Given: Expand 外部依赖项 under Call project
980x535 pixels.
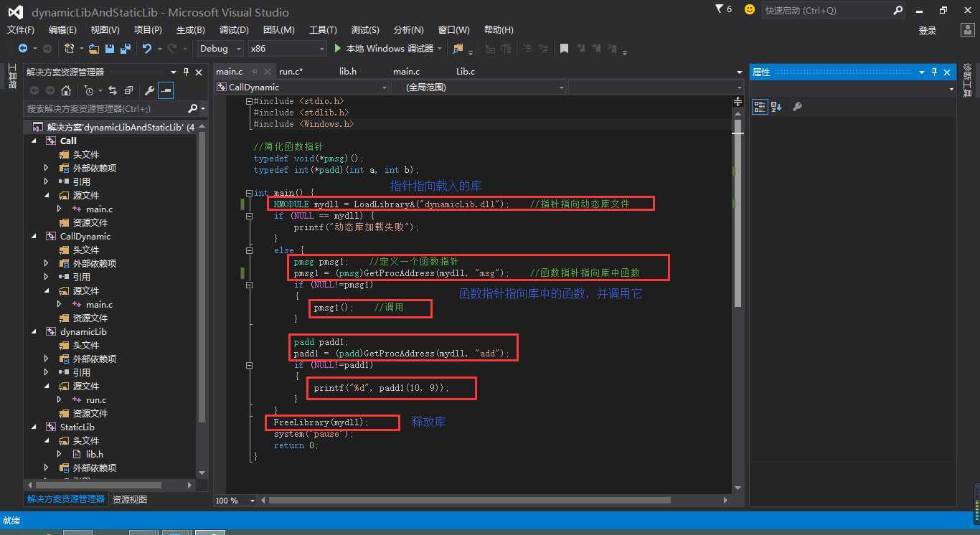Looking at the screenshot, I should point(47,169).
